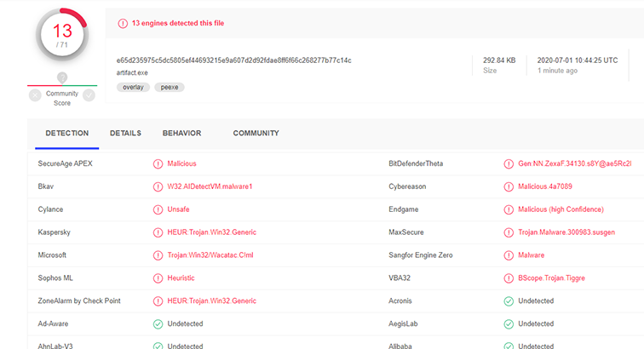The width and height of the screenshot is (644, 349).
Task: Click the 'Unsafe' result for Cylance
Action: point(178,209)
